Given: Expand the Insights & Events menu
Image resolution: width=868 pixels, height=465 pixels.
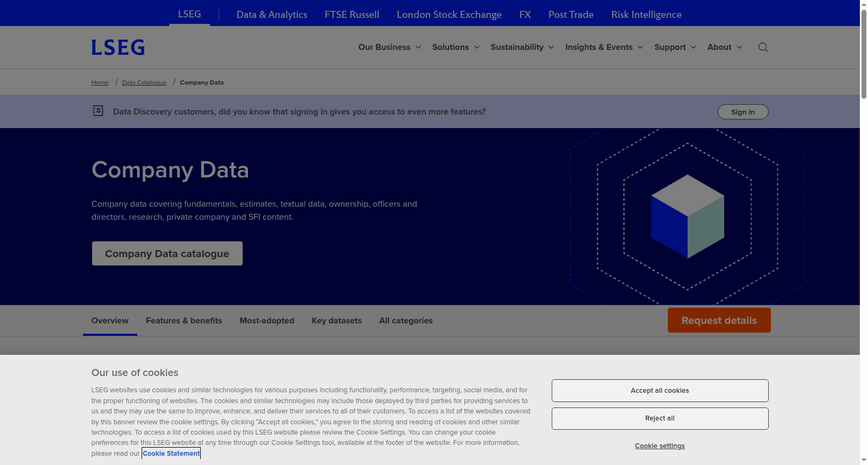Looking at the screenshot, I should pos(604,47).
